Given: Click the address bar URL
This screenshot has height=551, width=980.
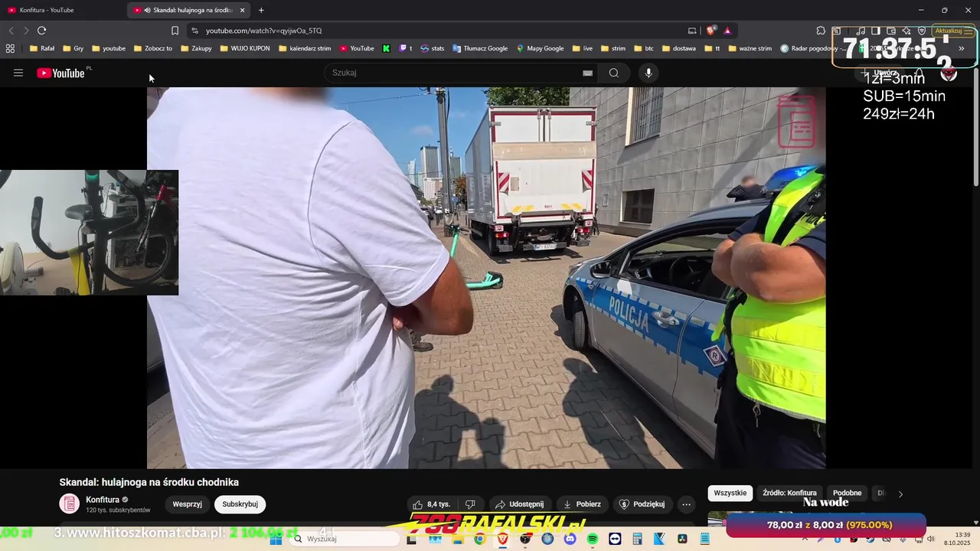Looking at the screenshot, I should 264,31.
